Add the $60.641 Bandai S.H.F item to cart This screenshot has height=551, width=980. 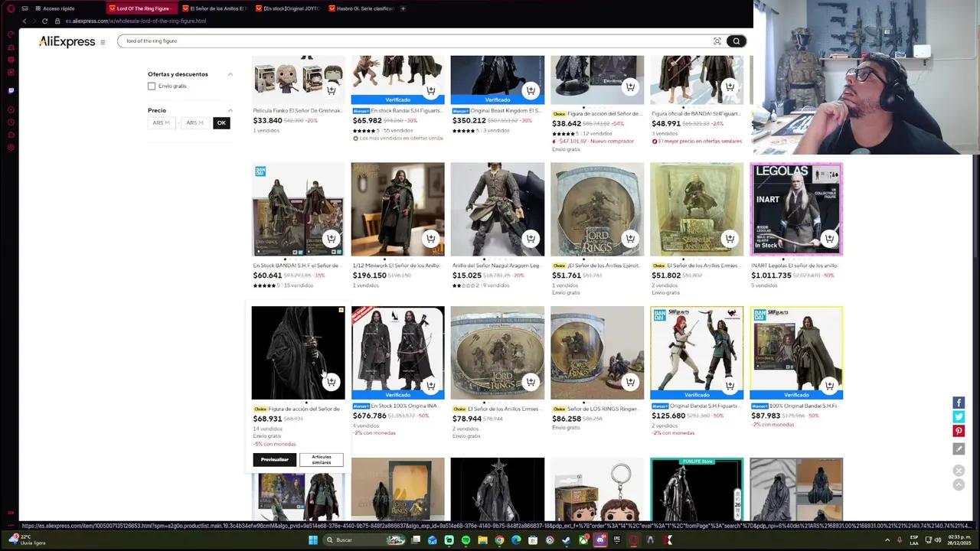pyautogui.click(x=331, y=239)
